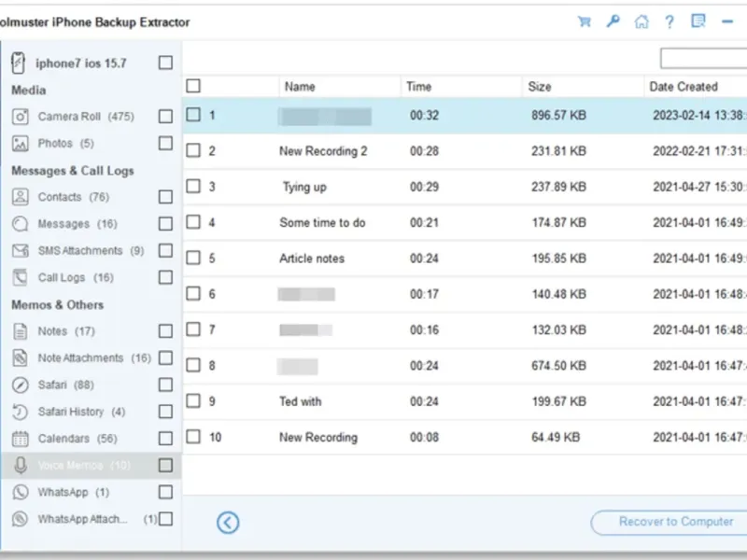Select Safari History clock icon
Screen dimensions: 747x560
20,412
